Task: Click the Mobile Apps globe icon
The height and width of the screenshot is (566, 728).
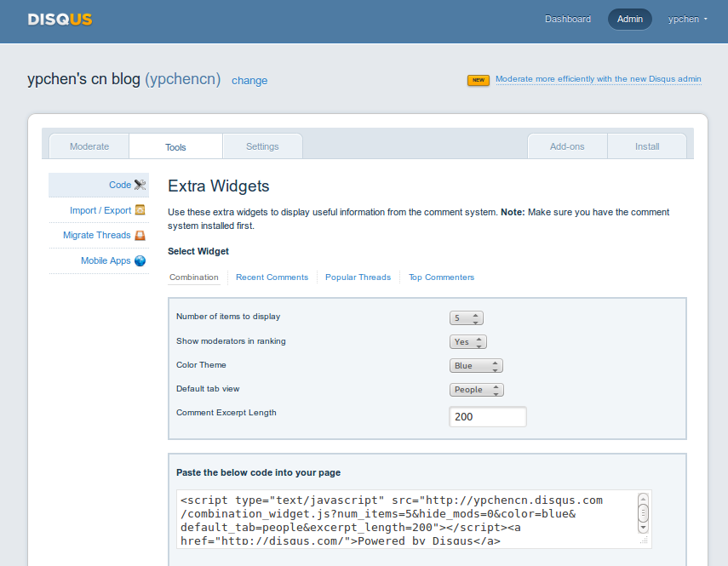Action: pos(140,260)
